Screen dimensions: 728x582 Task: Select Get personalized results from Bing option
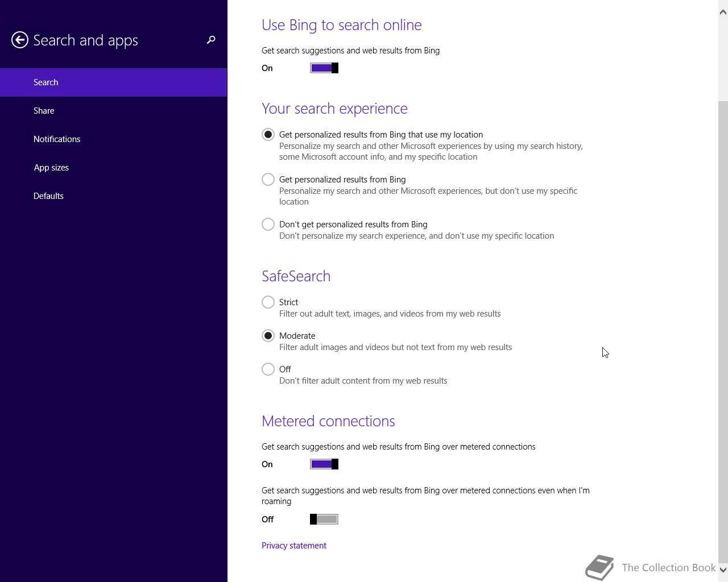[x=268, y=180]
